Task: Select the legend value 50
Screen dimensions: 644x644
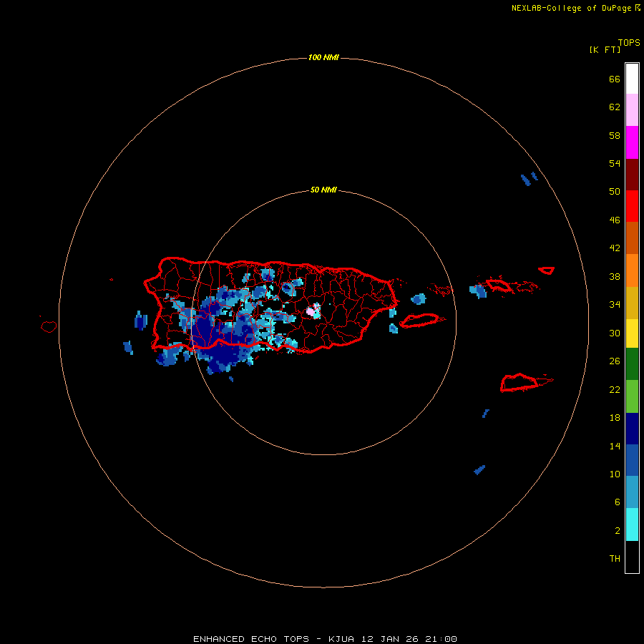Action: (x=615, y=191)
